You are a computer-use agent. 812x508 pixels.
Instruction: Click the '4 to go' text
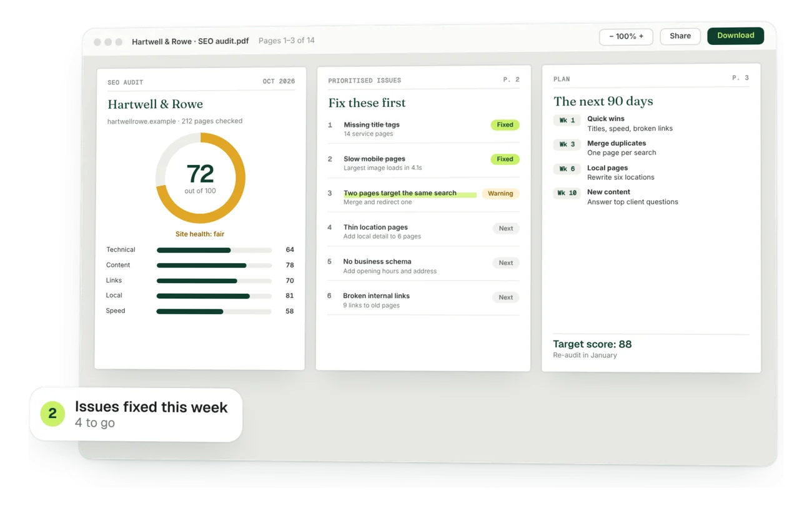click(x=95, y=423)
